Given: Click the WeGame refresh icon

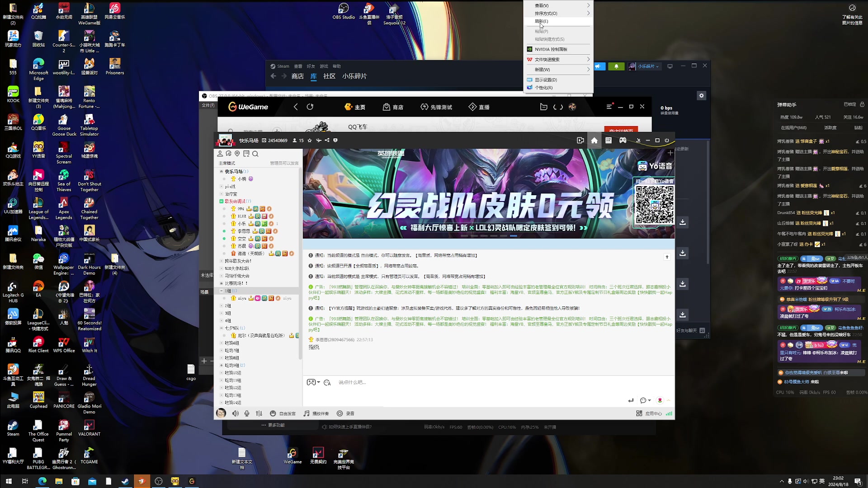Looking at the screenshot, I should click(310, 107).
